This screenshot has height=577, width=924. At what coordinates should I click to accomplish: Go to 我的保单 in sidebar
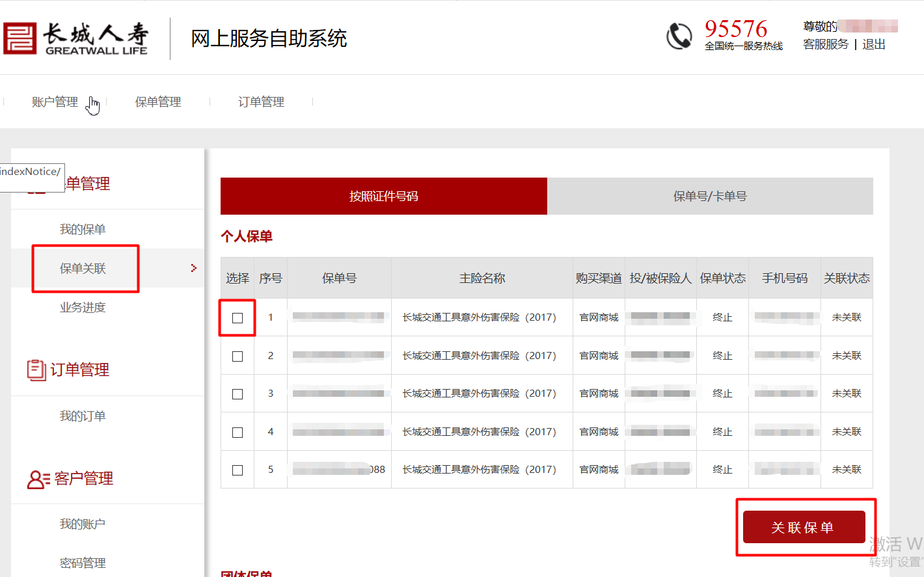point(83,230)
